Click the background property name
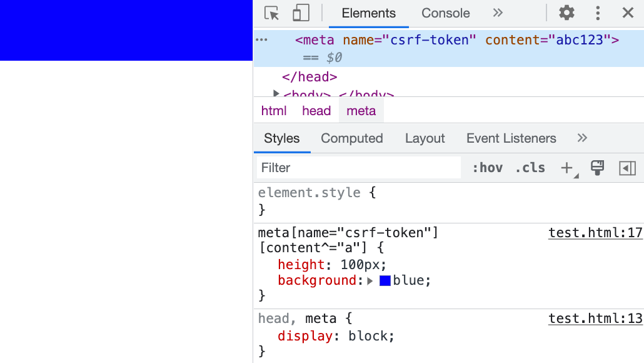This screenshot has height=363, width=644. point(316,280)
